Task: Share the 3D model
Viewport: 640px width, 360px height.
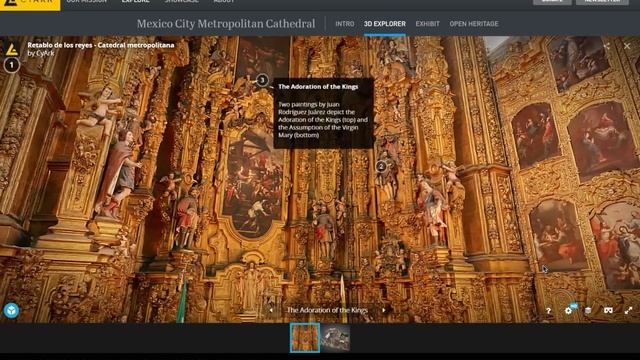Action: pos(607,46)
